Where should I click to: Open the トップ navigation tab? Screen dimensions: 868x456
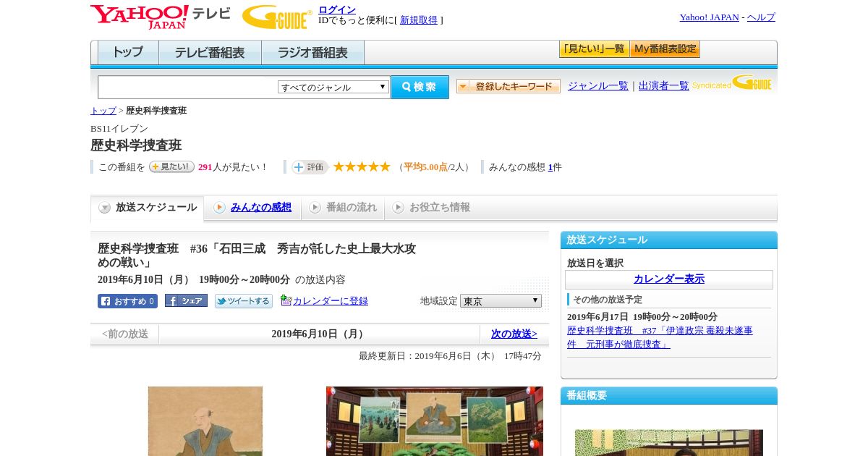click(128, 53)
